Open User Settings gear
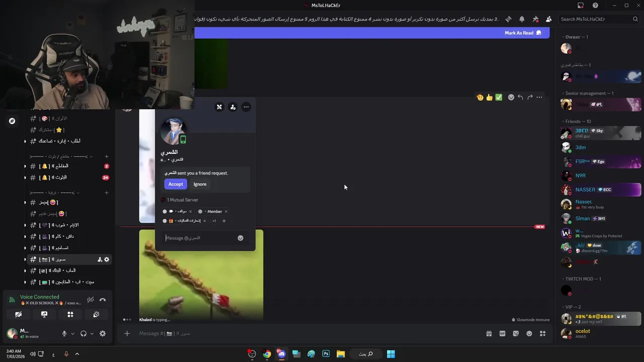644x362 pixels. 103,333
